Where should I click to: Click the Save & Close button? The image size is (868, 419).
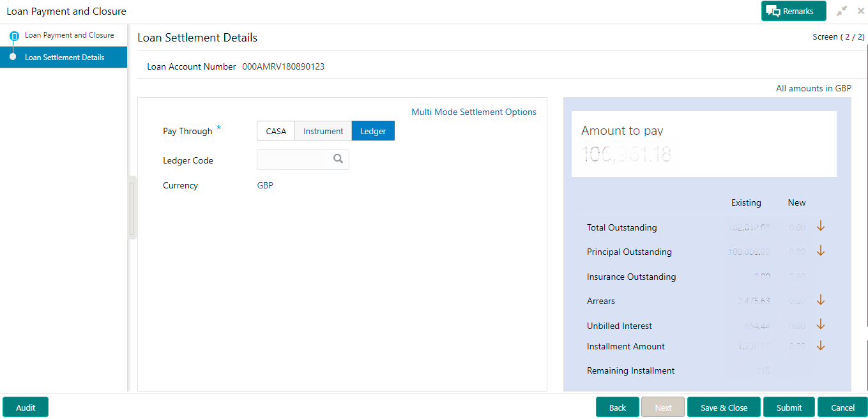[x=724, y=408]
